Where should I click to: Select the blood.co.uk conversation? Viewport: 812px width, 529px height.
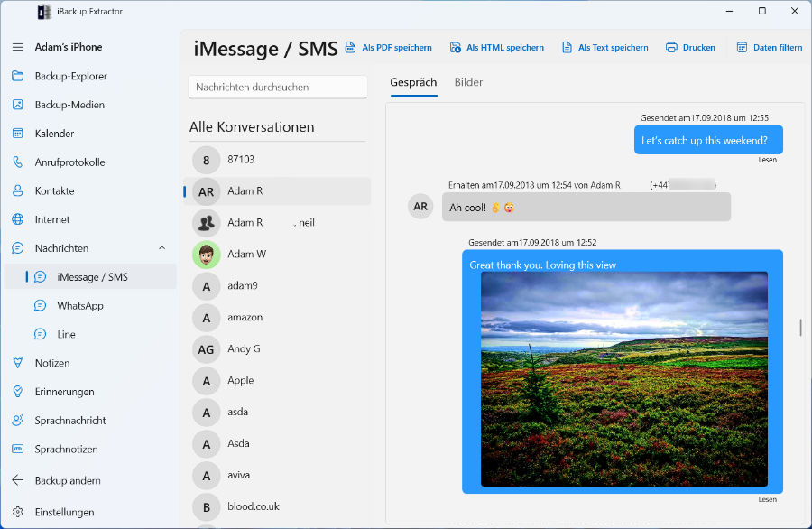coord(278,507)
